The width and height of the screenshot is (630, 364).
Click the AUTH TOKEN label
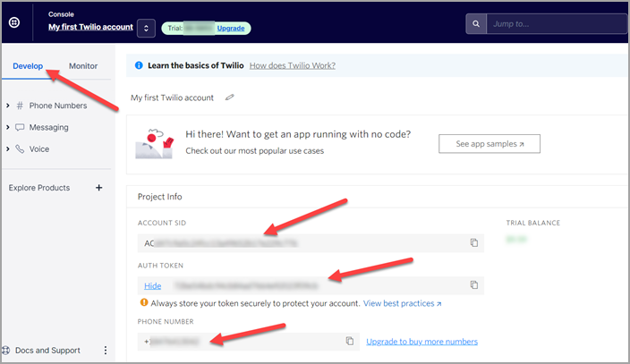point(160,265)
